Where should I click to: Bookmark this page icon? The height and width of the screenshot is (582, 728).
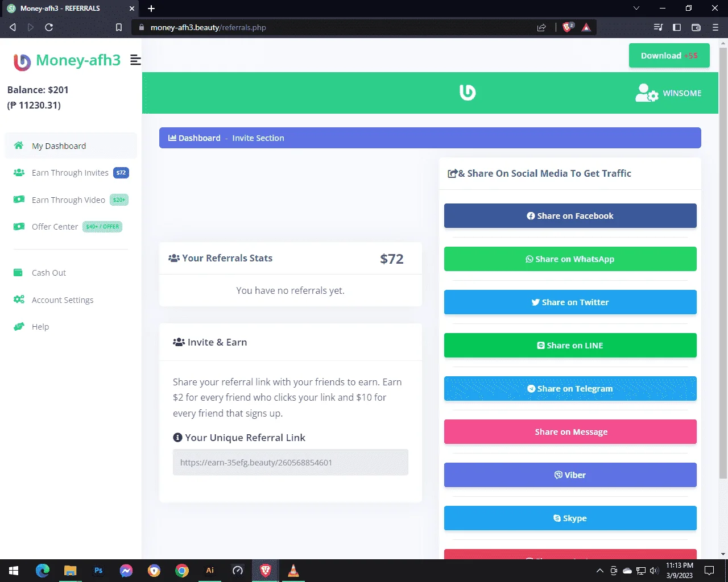[x=119, y=27]
